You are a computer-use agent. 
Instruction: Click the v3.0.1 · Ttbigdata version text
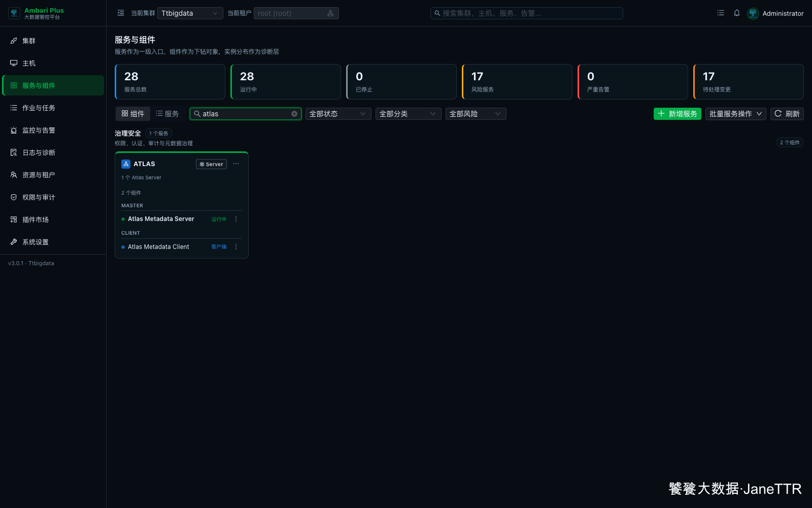(31, 263)
